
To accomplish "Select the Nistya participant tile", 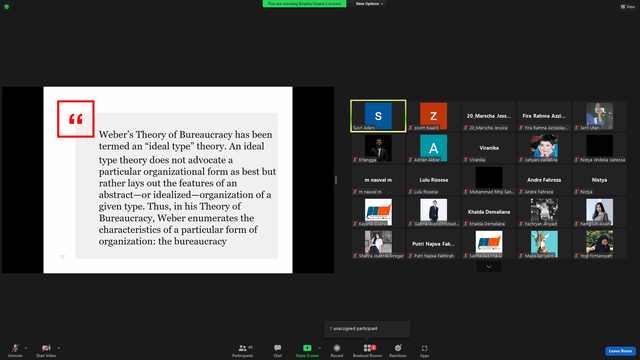I will click(x=600, y=180).
